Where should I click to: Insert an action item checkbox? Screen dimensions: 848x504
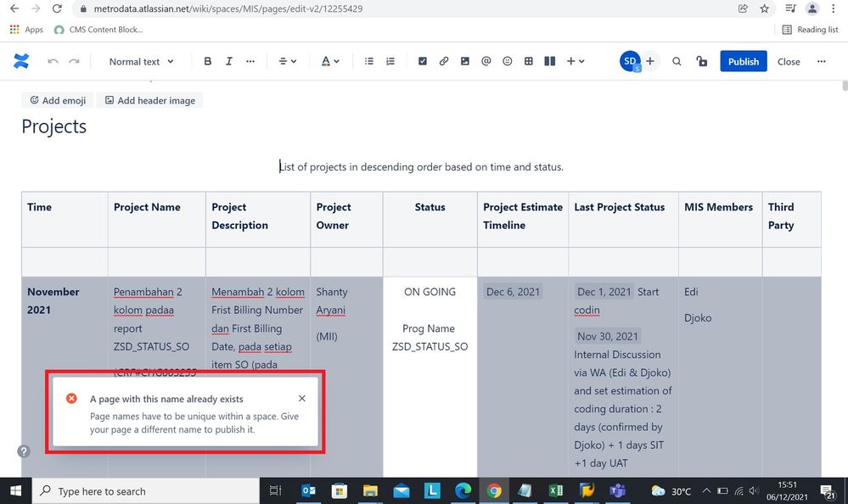point(423,61)
